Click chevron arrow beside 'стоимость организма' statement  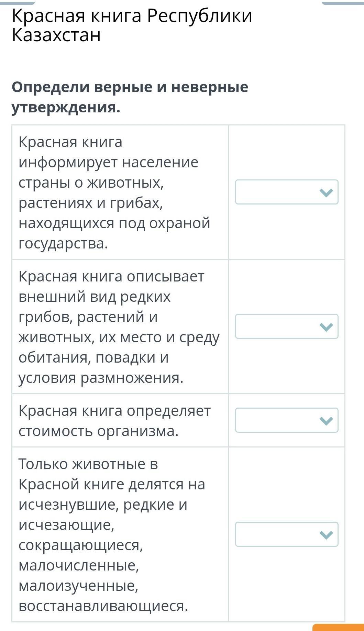point(326,420)
